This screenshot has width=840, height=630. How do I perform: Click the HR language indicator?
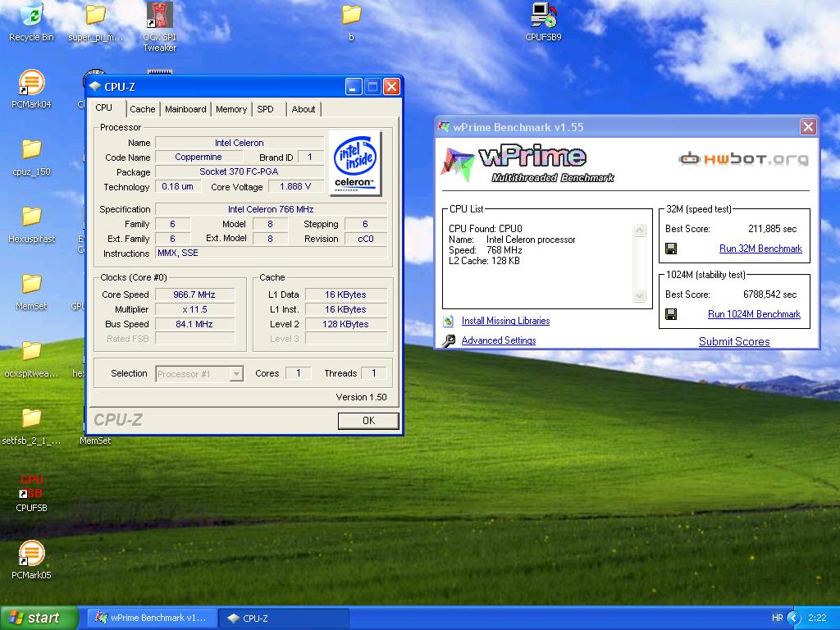pyautogui.click(x=777, y=618)
